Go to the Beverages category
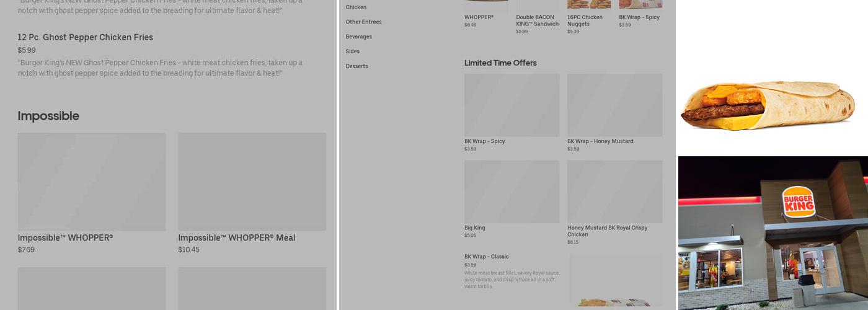 point(359,37)
